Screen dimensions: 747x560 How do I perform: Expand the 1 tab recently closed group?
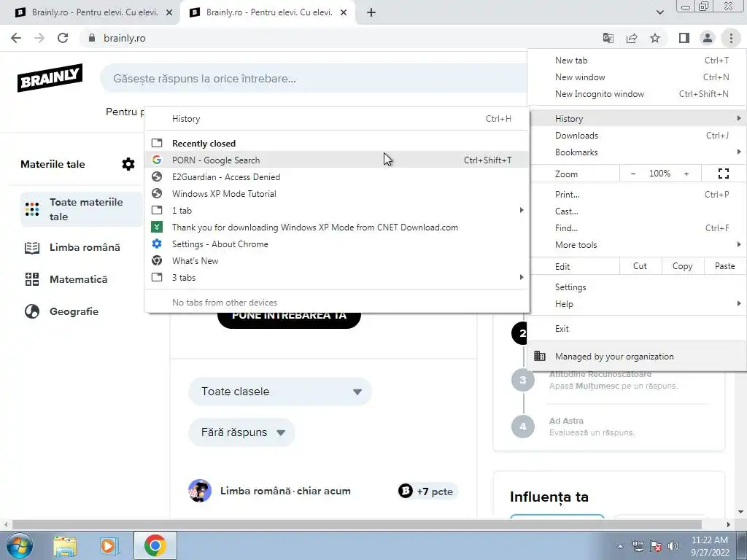tap(337, 210)
